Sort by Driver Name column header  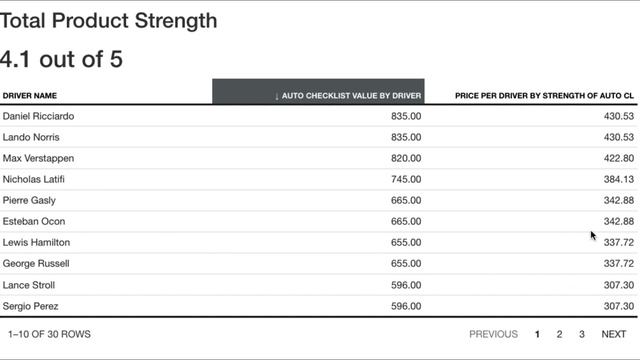[30, 96]
